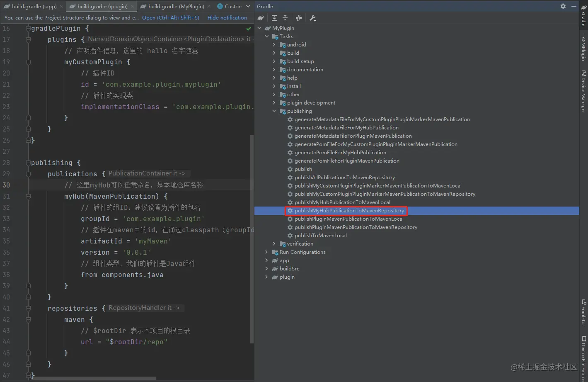This screenshot has height=382, width=588.
Task: Fold myHub block at line 31
Action: coord(28,197)
